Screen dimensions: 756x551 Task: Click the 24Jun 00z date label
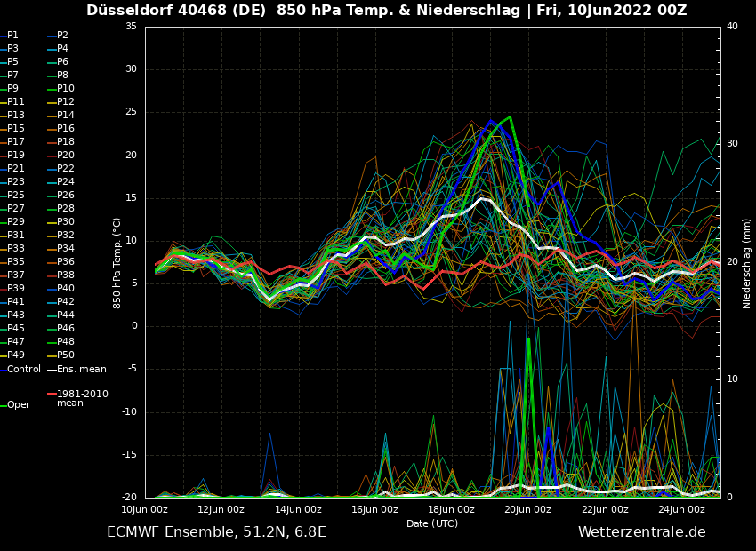coord(681,509)
